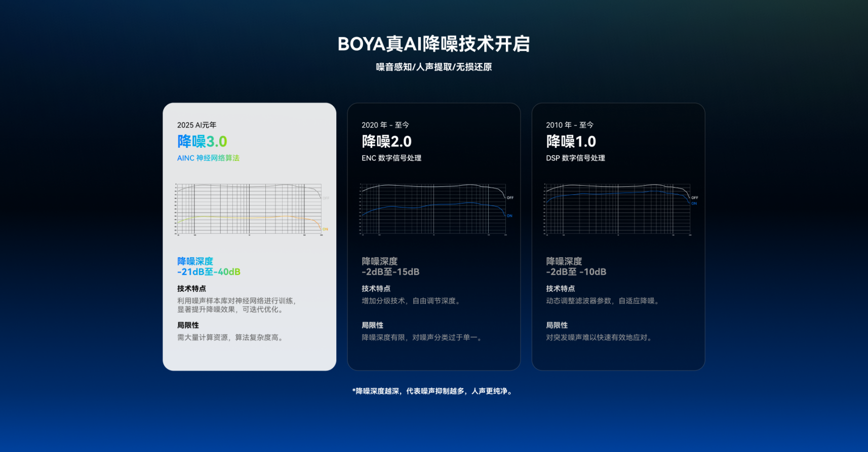Open the 降噪2.0 frequency response chart
Viewport: 868px width, 452px height.
(x=433, y=209)
